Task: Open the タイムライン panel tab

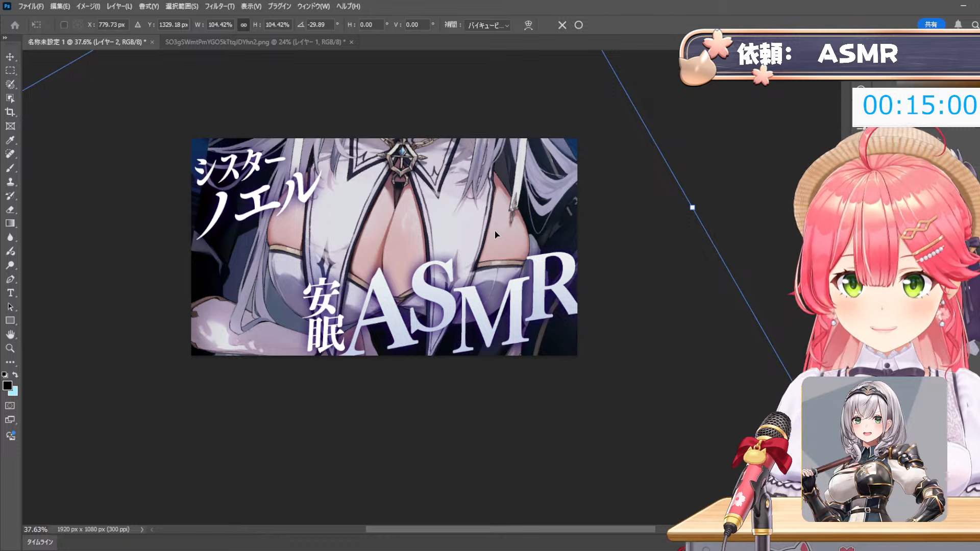Action: [x=40, y=542]
